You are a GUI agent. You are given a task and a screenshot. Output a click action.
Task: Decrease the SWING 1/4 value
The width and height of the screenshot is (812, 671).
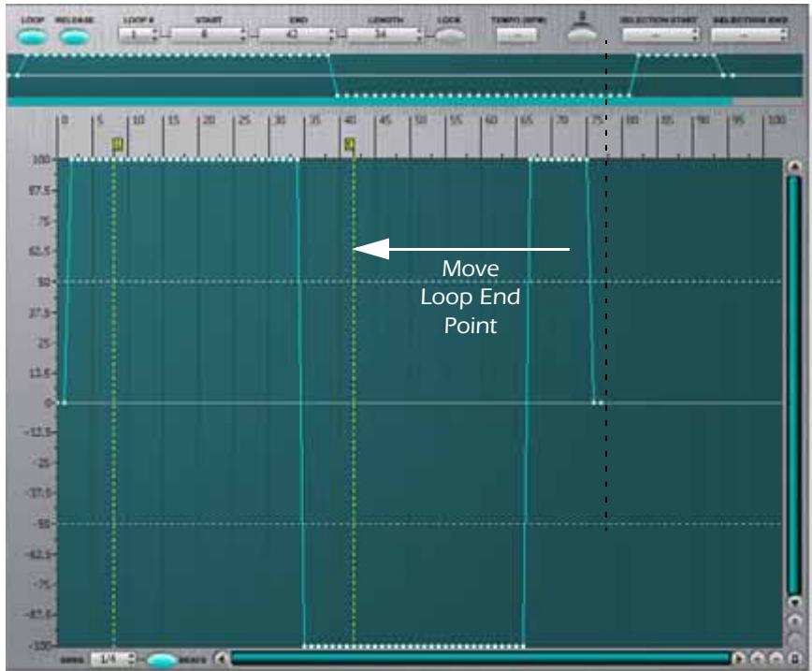point(129,663)
